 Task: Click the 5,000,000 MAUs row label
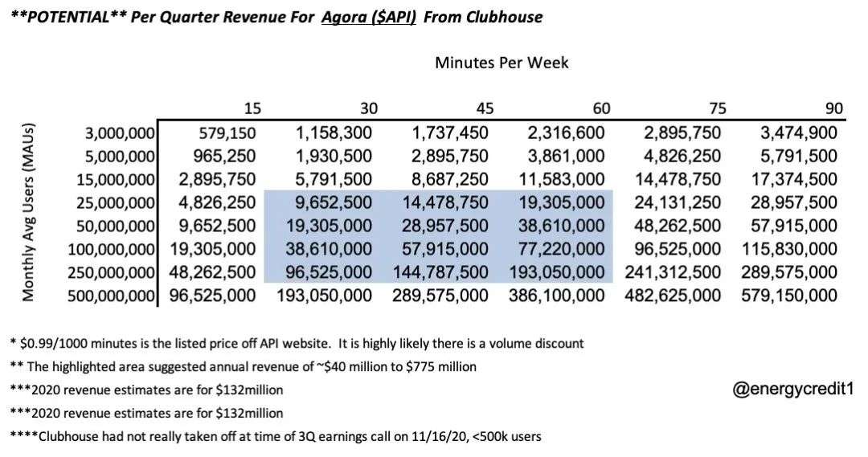pos(120,157)
